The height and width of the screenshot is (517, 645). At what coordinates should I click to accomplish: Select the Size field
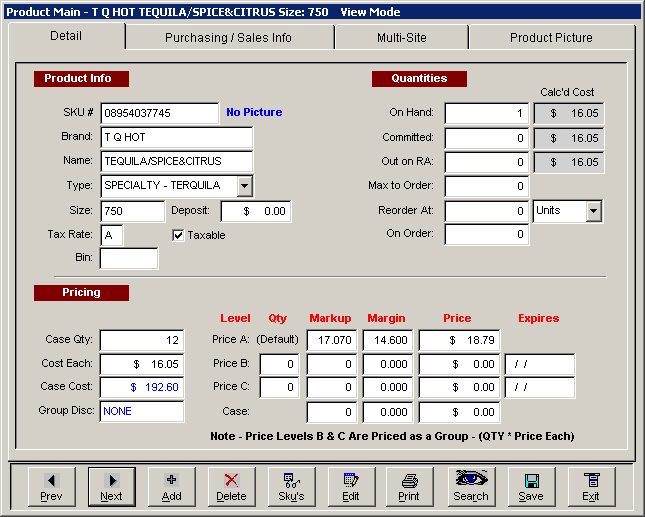[132, 211]
